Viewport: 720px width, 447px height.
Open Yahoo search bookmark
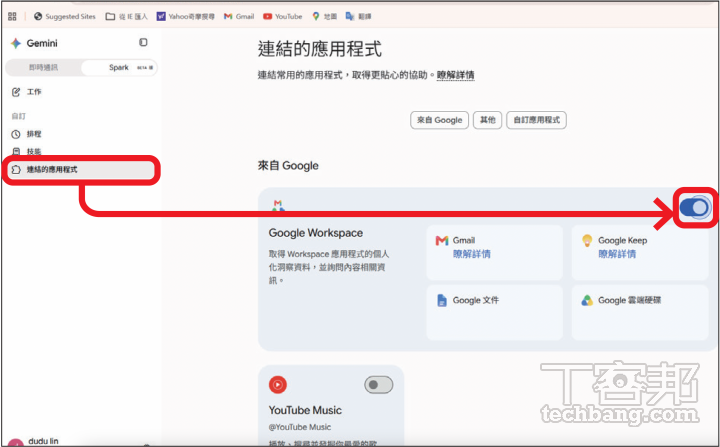click(x=186, y=17)
